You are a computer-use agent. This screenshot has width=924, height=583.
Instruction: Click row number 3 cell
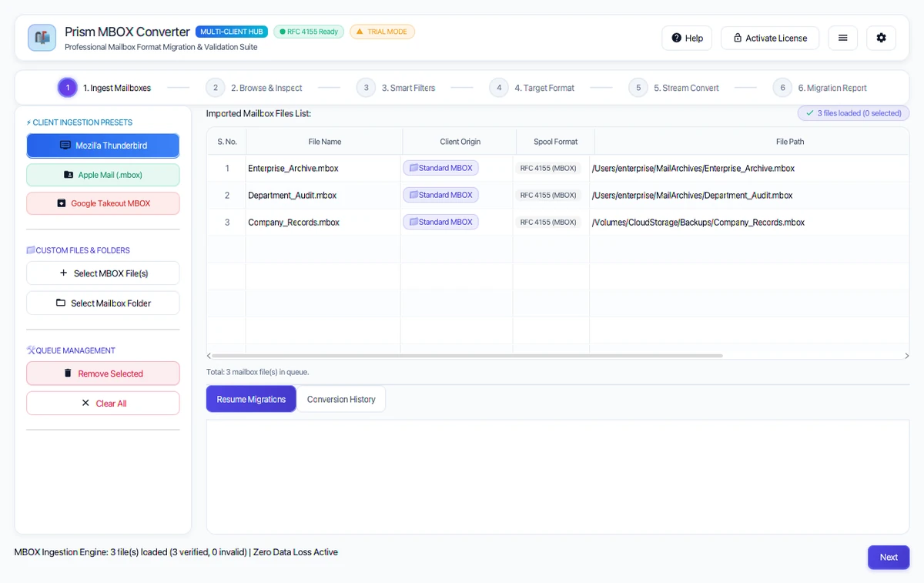click(226, 222)
